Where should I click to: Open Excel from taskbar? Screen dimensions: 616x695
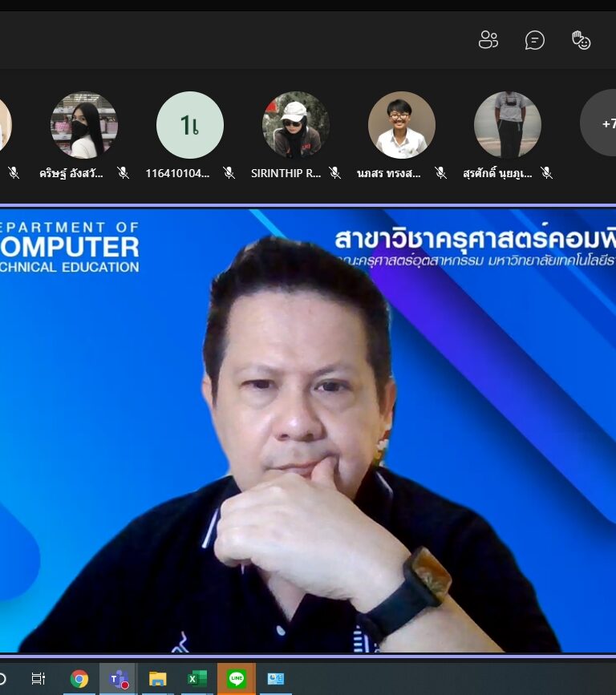(197, 679)
